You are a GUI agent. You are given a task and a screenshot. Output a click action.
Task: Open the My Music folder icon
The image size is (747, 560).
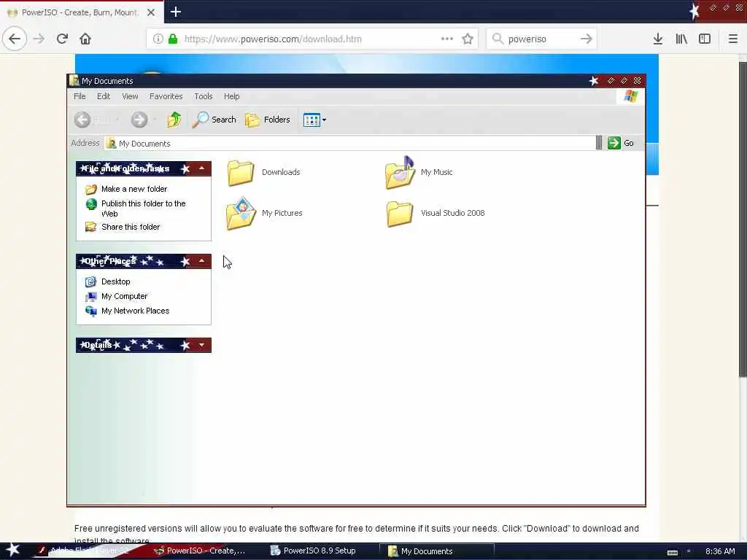click(400, 172)
